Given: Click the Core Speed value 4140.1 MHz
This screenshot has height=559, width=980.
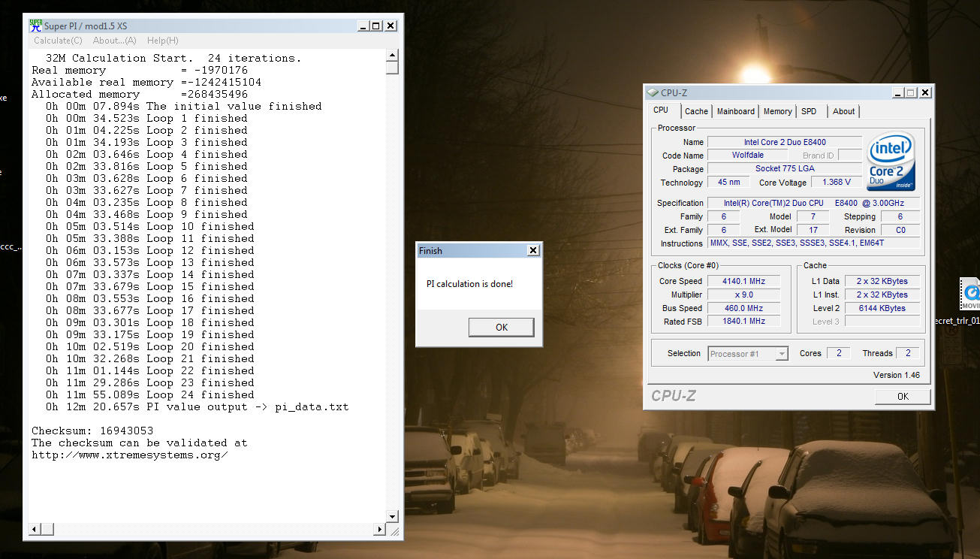Looking at the screenshot, I should point(743,281).
